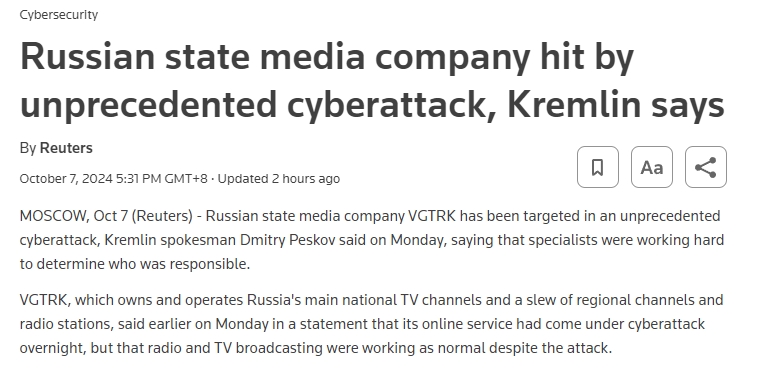766x370 pixels.
Task: Save article with the bookmark icon
Action: click(597, 167)
